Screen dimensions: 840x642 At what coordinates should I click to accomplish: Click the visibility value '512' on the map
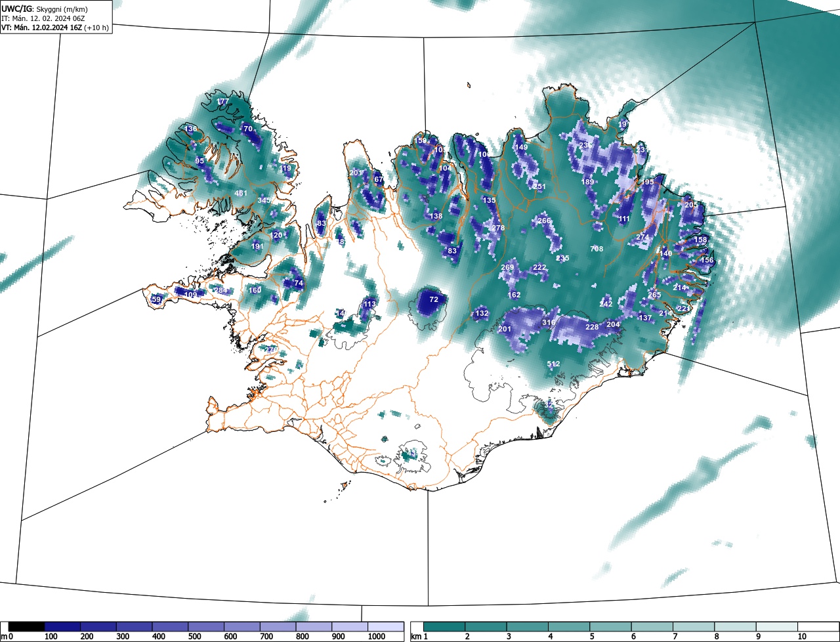553,364
